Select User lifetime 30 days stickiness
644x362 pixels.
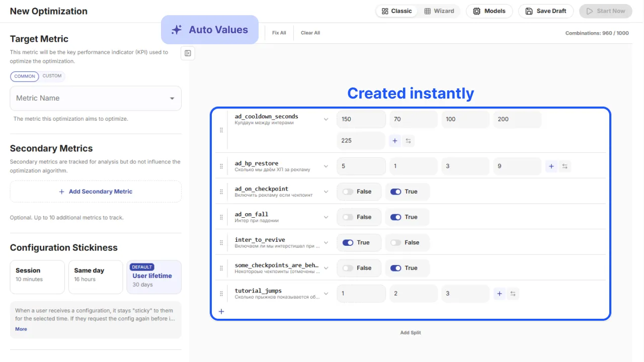tap(154, 277)
